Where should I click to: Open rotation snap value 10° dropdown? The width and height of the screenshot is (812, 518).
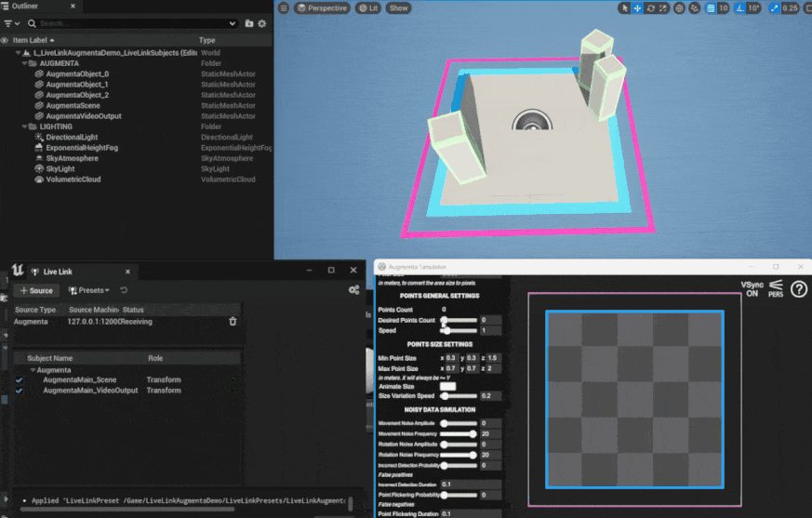tap(753, 7)
